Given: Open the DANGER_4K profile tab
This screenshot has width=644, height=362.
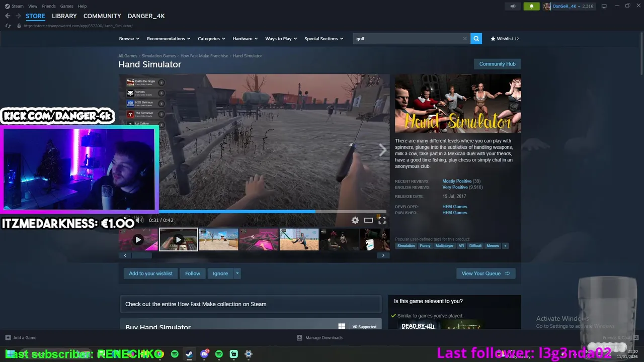Looking at the screenshot, I should [x=146, y=16].
